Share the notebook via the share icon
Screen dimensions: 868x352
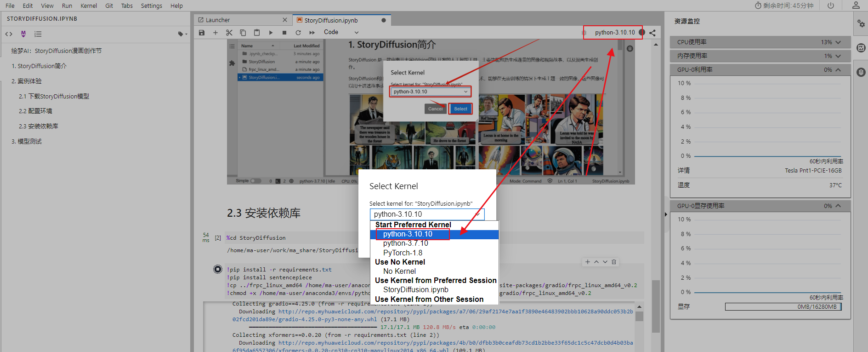click(x=652, y=33)
